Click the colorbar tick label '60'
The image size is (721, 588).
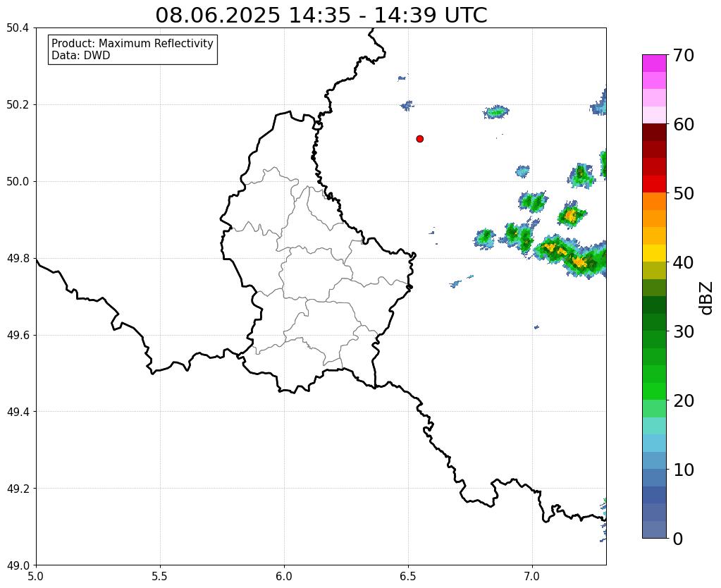point(684,124)
